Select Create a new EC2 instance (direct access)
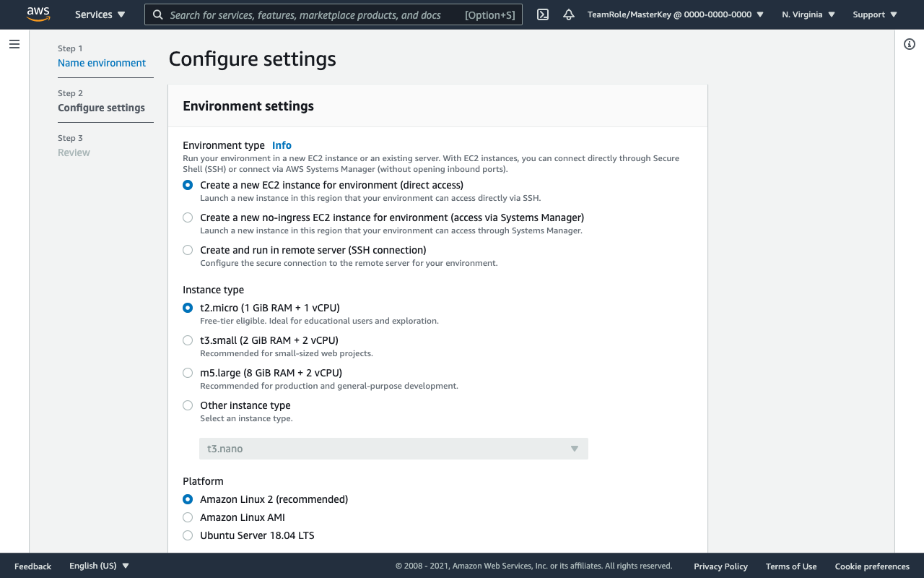Viewport: 924px width, 578px height. 188,185
